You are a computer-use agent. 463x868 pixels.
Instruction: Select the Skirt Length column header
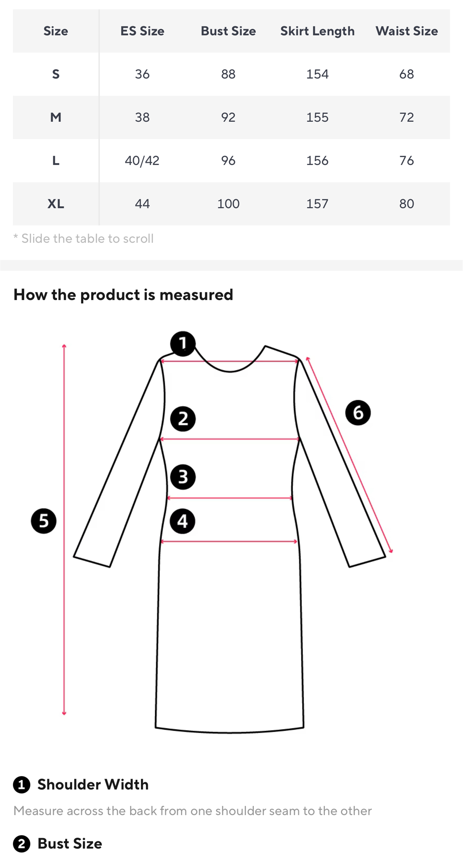[x=317, y=31]
